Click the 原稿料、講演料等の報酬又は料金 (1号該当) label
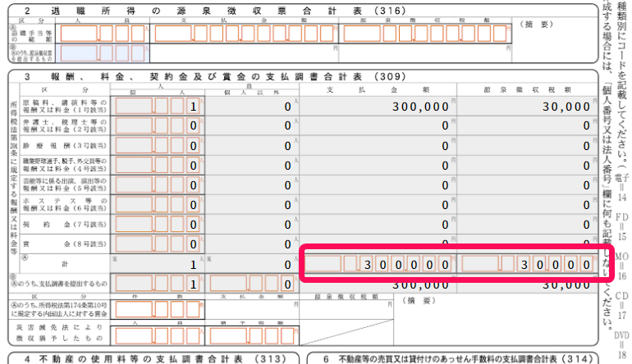This screenshot has height=364, width=632. click(65, 107)
